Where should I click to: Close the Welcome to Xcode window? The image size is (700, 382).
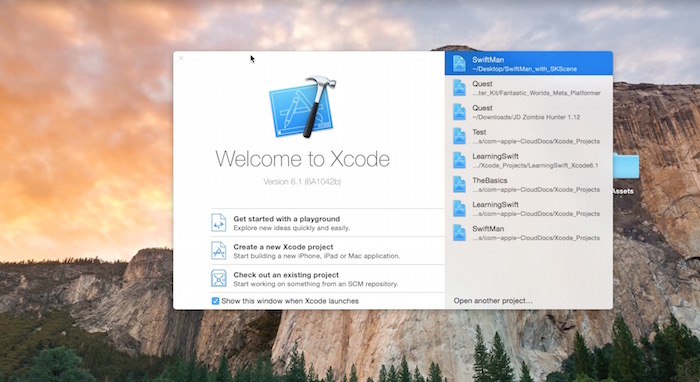(181, 58)
